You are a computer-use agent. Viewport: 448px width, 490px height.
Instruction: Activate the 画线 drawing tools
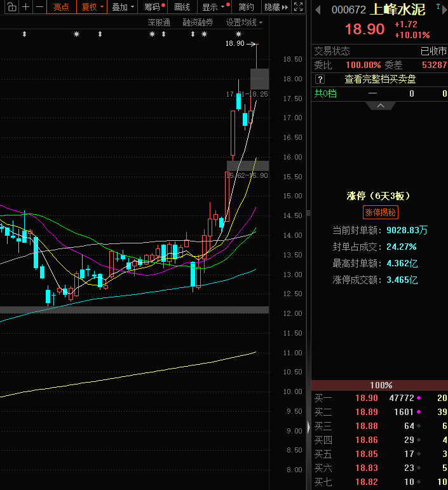pyautogui.click(x=182, y=7)
